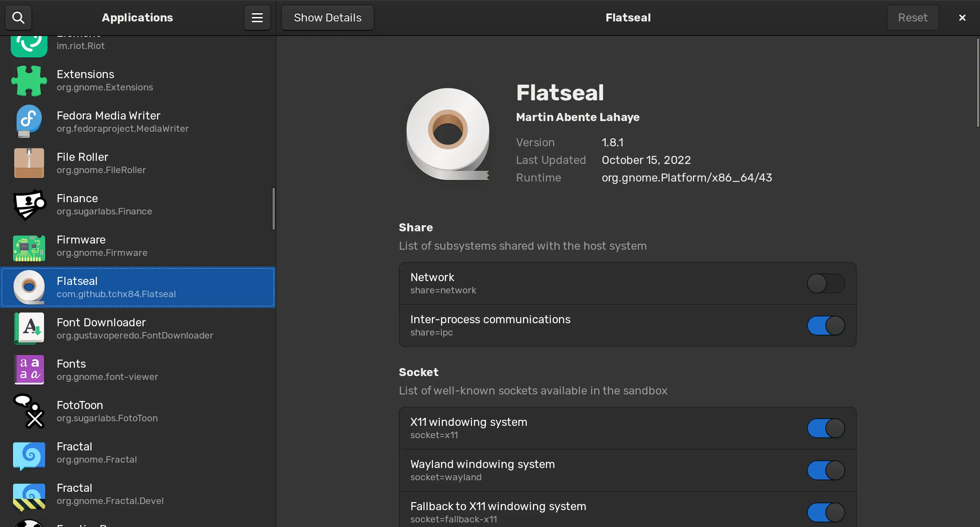Screen dimensions: 980x527
Task: Select the Fractal Devel striped icon
Action: 29,497
